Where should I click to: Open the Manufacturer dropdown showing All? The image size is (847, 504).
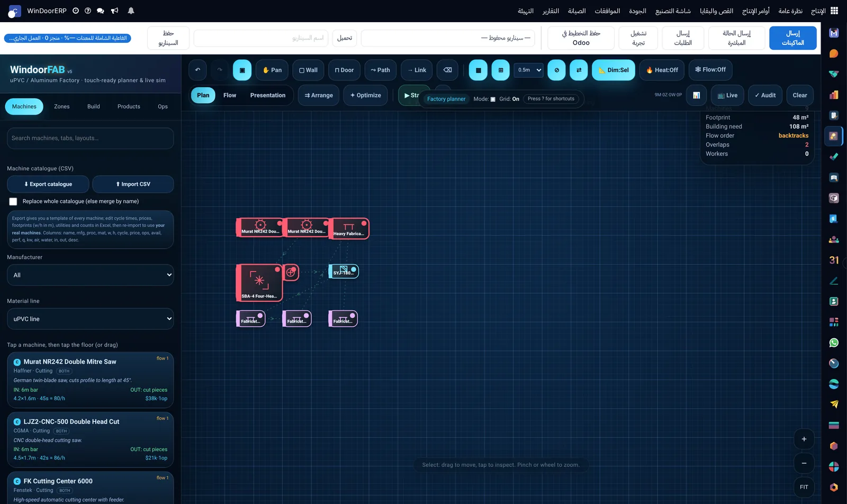pos(90,275)
